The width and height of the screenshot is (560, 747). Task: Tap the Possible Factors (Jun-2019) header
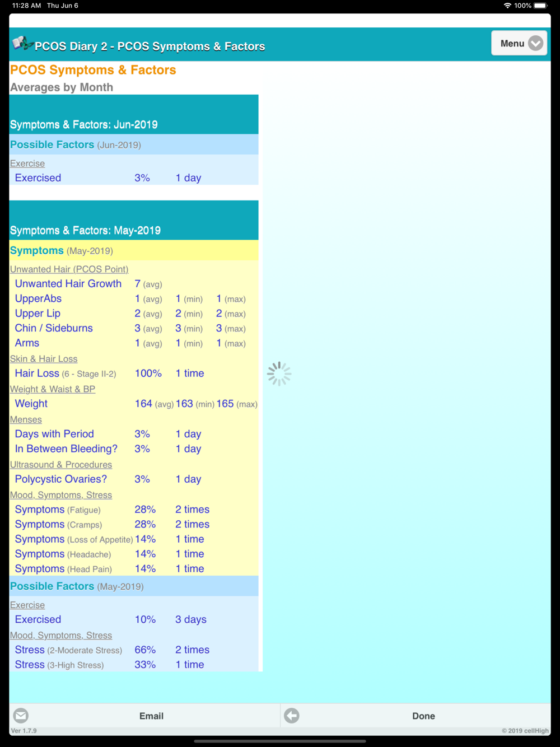pyautogui.click(x=134, y=145)
